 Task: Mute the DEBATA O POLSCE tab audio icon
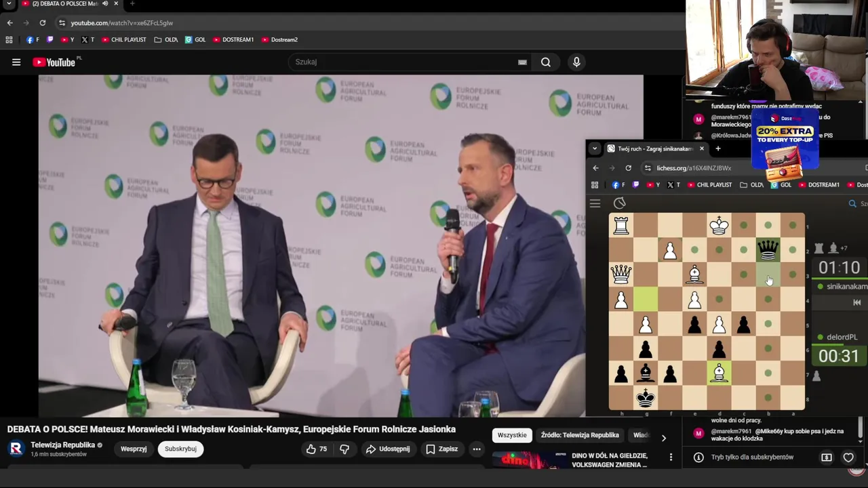(105, 3)
